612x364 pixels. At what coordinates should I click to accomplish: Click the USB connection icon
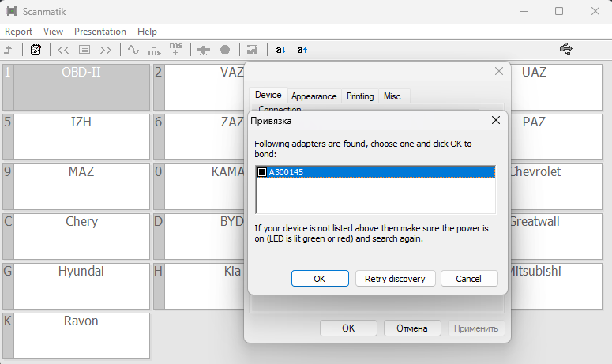click(565, 49)
